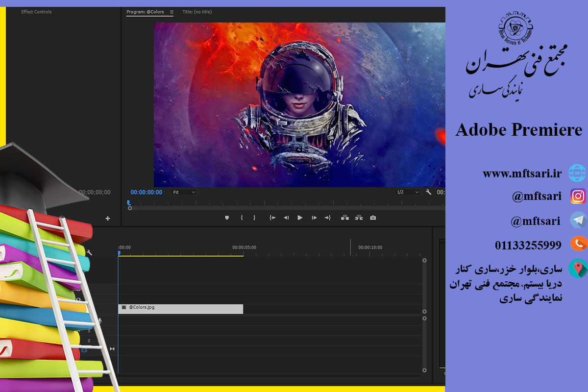Click the Mark Out bracket button
This screenshot has height=392, width=588.
[254, 218]
